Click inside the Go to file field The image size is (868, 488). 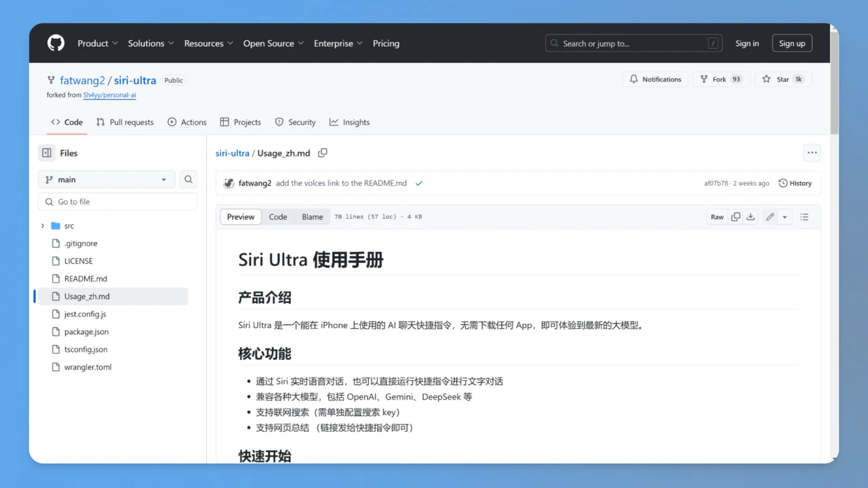(117, 201)
